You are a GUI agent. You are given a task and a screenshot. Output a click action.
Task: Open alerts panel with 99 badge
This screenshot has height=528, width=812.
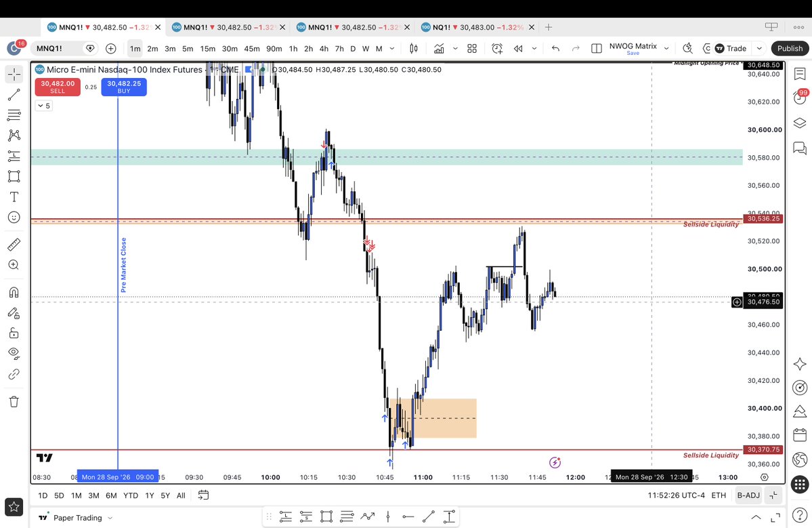pyautogui.click(x=800, y=97)
